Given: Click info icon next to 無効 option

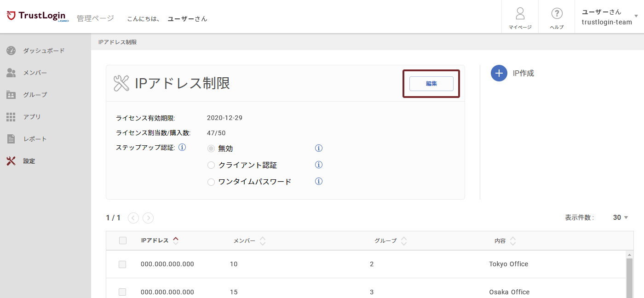Looking at the screenshot, I should [318, 148].
